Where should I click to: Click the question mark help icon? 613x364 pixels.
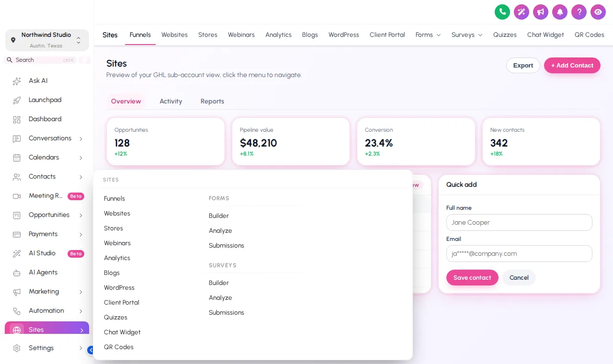pyautogui.click(x=579, y=12)
